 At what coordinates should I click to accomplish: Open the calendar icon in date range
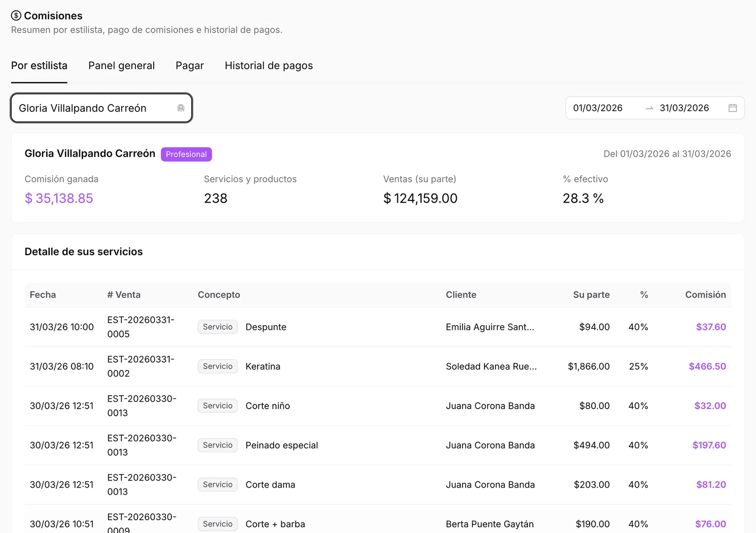(x=732, y=108)
